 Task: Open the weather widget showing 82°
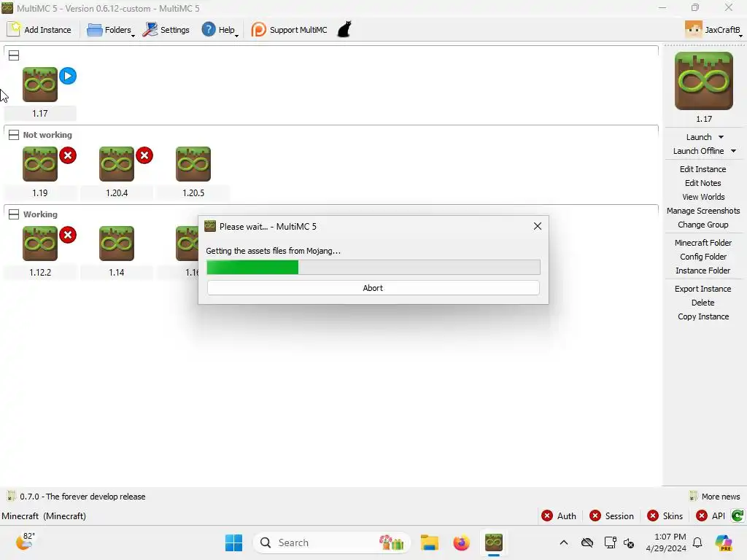[x=26, y=542]
